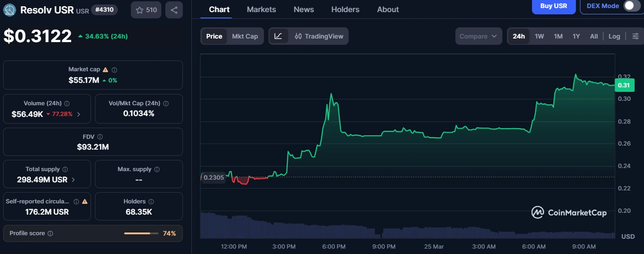Open the Holders tab

pos(345,9)
